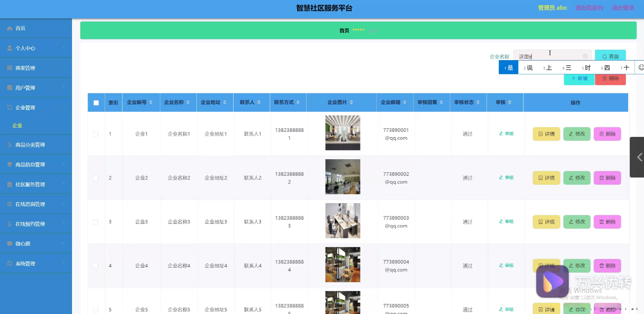Check the checkbox for row 企业2
This screenshot has height=314, width=644.
click(x=96, y=178)
